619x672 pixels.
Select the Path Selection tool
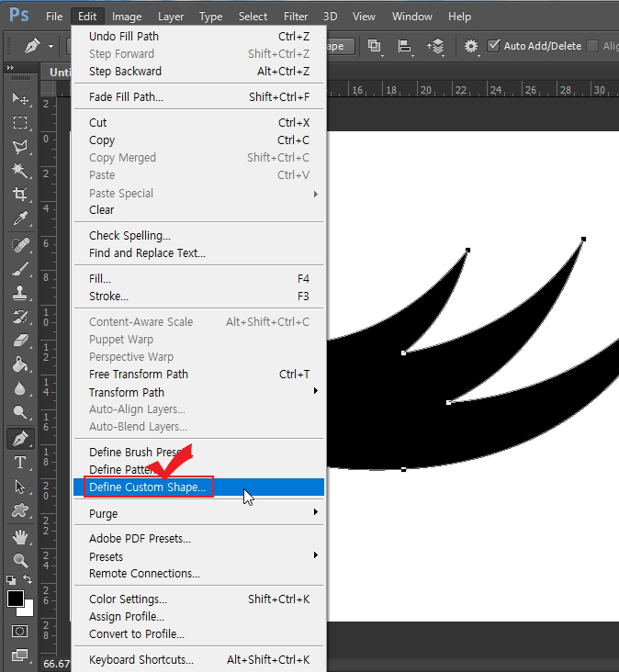coord(19,487)
